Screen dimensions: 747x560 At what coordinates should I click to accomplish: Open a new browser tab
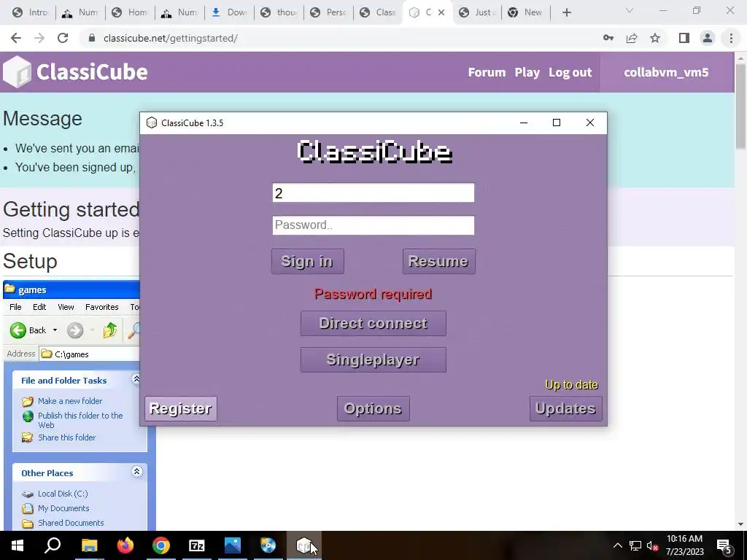coord(566,12)
